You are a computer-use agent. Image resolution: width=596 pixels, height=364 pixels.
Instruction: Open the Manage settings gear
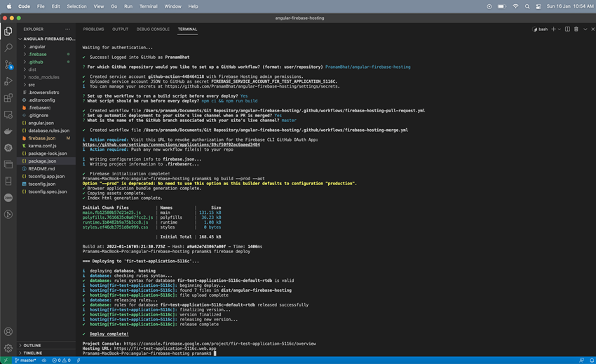coord(8,348)
